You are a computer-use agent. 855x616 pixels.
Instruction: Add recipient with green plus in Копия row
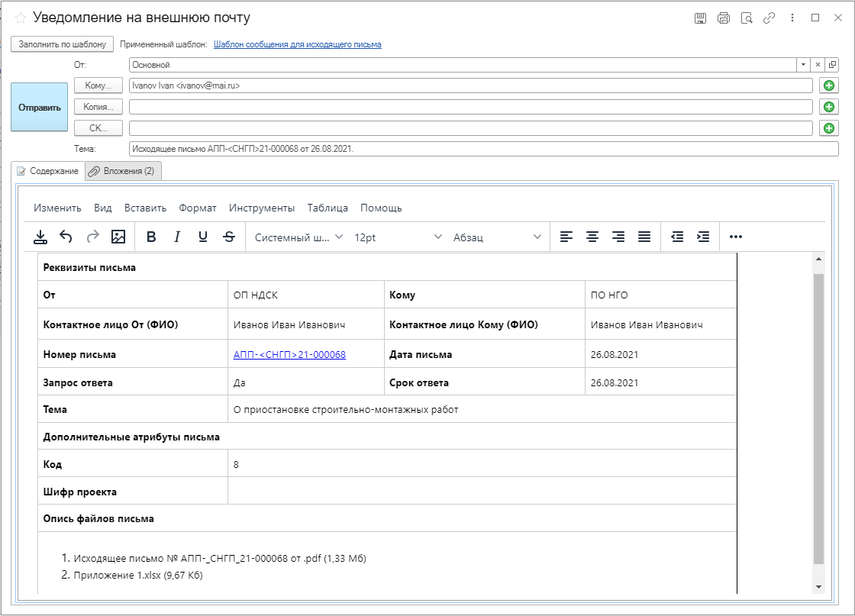tap(829, 107)
